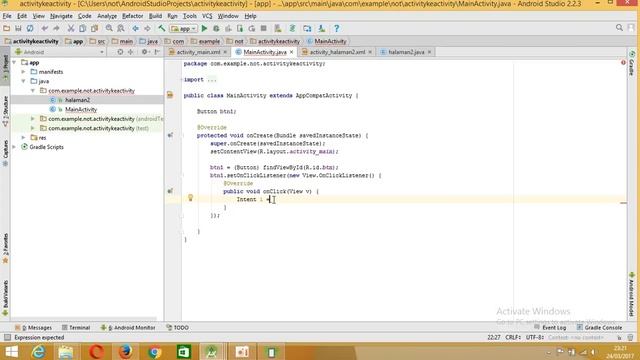The height and width of the screenshot is (360, 640).
Task: Switch to the activity_main.xml tab
Action: pyautogui.click(x=198, y=52)
